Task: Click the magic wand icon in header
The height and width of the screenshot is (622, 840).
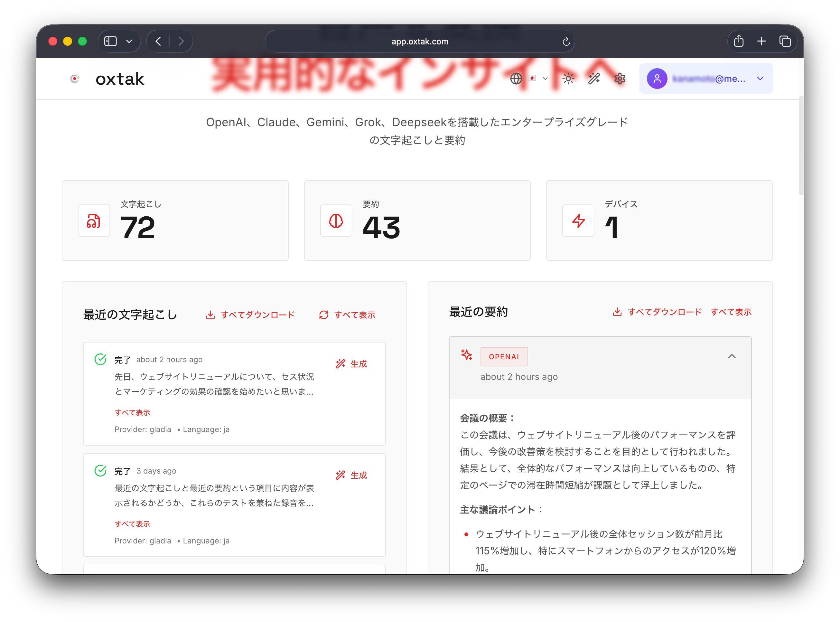Action: (594, 79)
